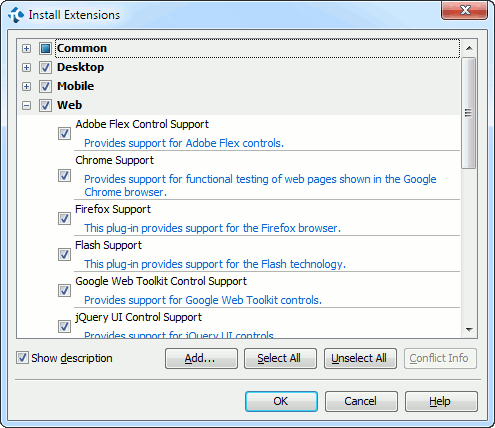Expand the Mobile category node
The width and height of the screenshot is (495, 428).
[26, 87]
